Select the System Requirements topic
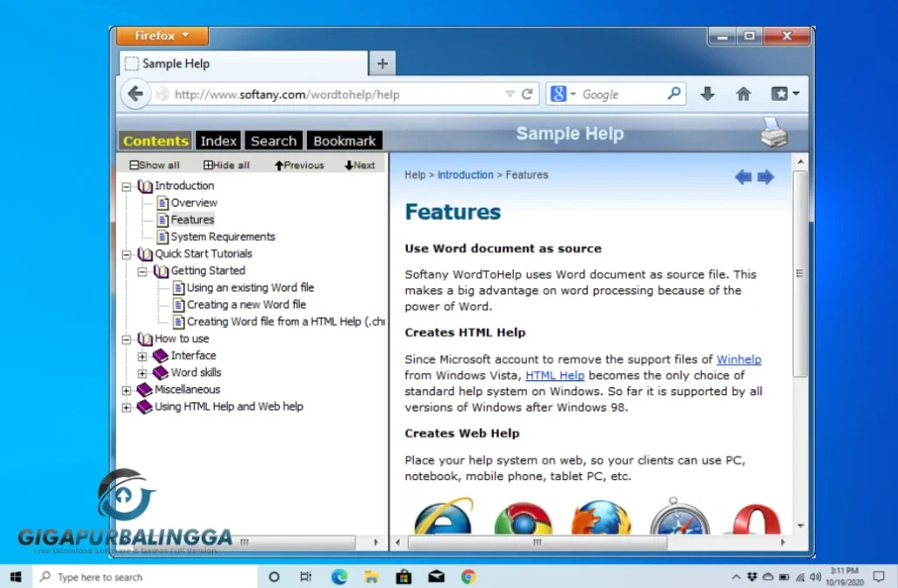The width and height of the screenshot is (898, 588). (x=222, y=237)
